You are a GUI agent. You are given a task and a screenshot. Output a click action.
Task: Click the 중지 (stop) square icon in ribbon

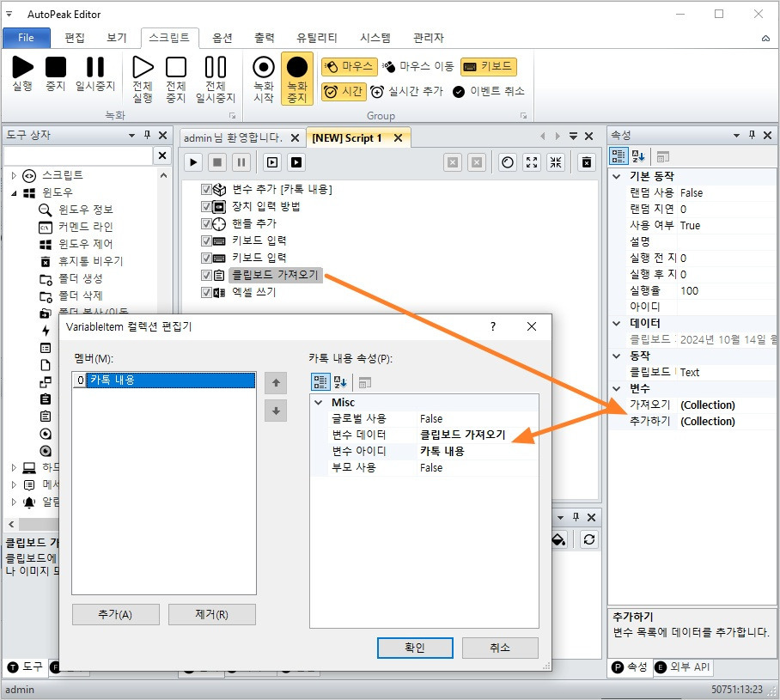[55, 67]
